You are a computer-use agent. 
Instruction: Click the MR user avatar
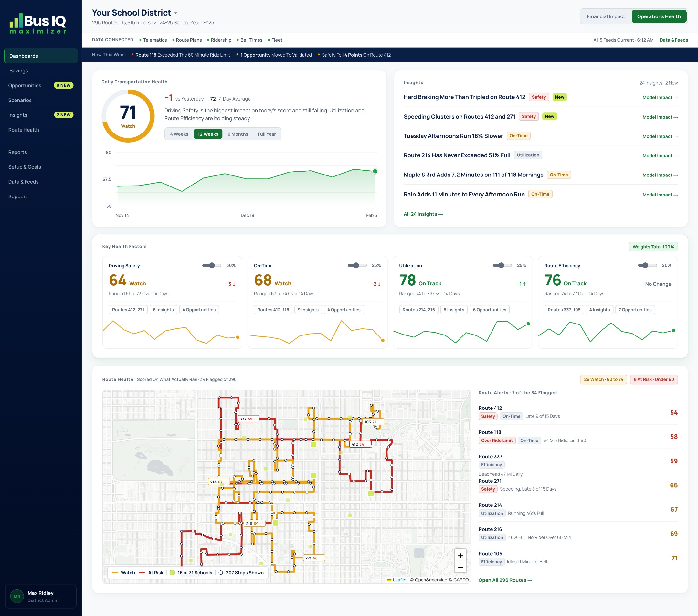click(x=17, y=596)
